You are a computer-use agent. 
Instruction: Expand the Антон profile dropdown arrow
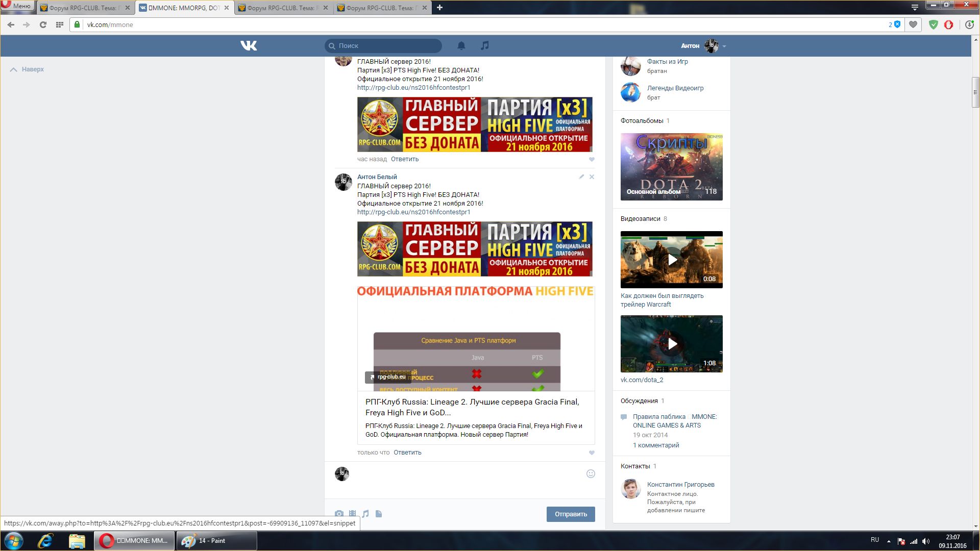[x=724, y=46]
